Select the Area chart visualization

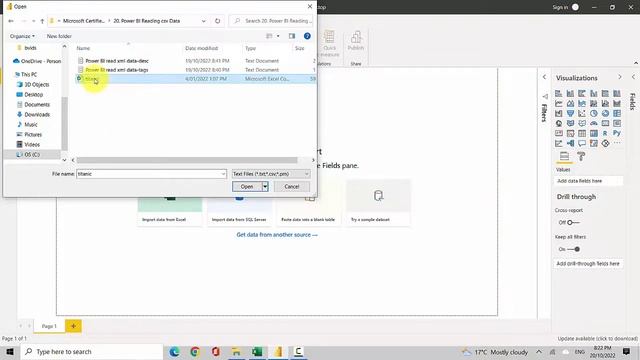click(570, 103)
